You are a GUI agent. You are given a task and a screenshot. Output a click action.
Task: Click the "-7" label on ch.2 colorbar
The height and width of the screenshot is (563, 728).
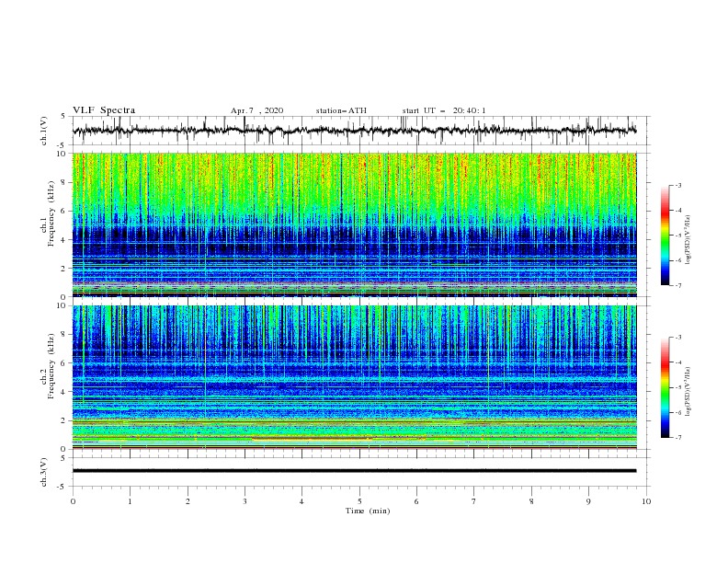677,438
